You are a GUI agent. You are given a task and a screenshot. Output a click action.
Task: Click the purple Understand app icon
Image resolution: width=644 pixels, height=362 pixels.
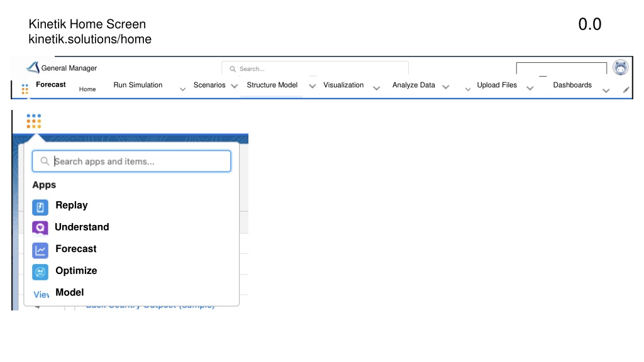(40, 228)
